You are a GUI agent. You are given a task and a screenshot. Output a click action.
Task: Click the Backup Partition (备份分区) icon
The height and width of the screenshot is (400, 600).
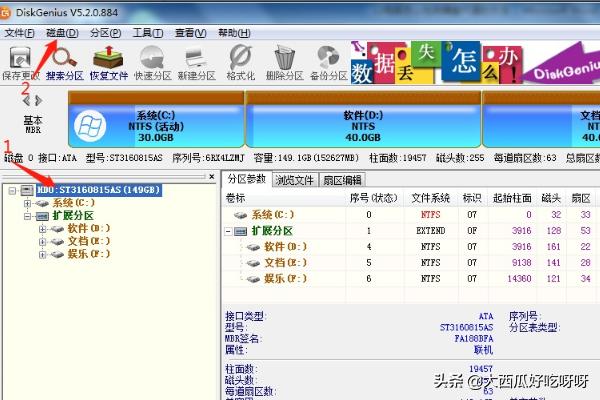327,62
